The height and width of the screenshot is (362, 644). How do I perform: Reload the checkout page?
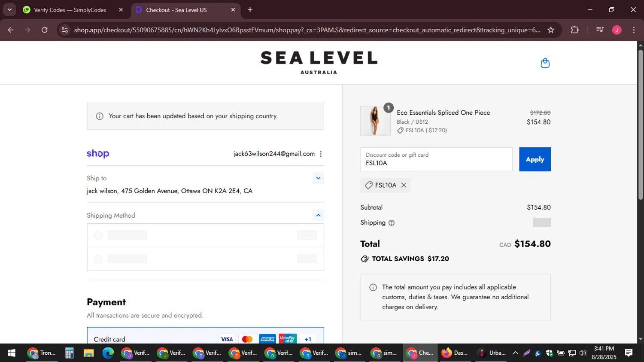click(x=45, y=30)
